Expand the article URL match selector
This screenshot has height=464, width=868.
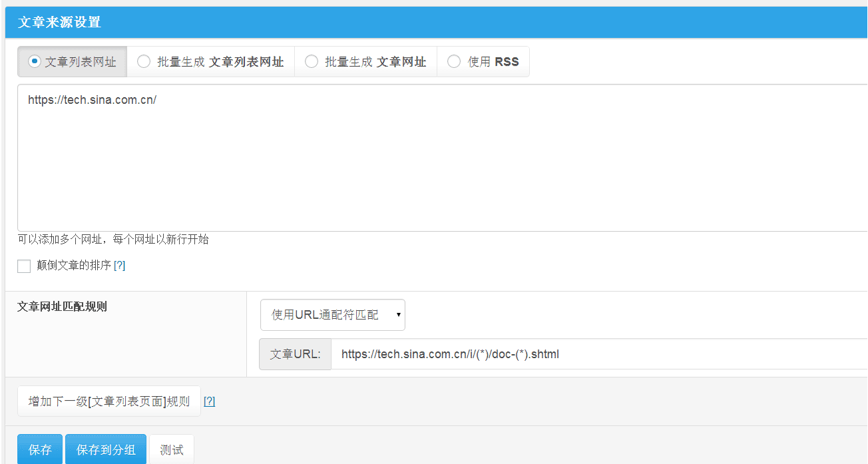(x=332, y=314)
